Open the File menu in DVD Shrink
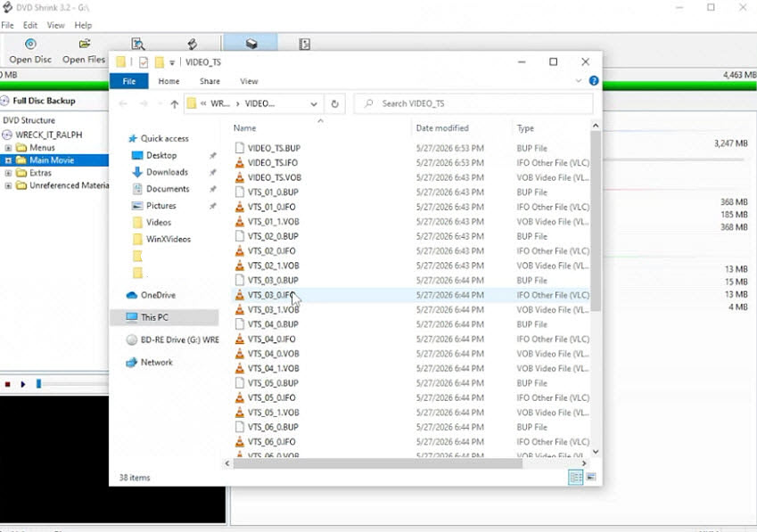 (7, 25)
